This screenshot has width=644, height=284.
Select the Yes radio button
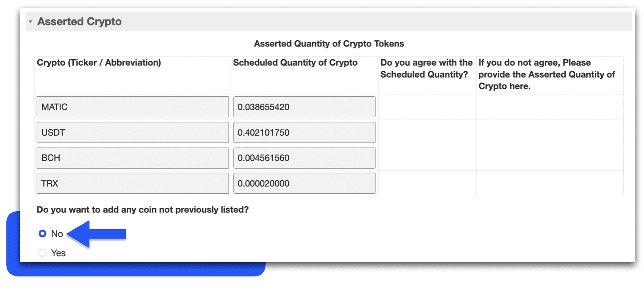pos(43,253)
